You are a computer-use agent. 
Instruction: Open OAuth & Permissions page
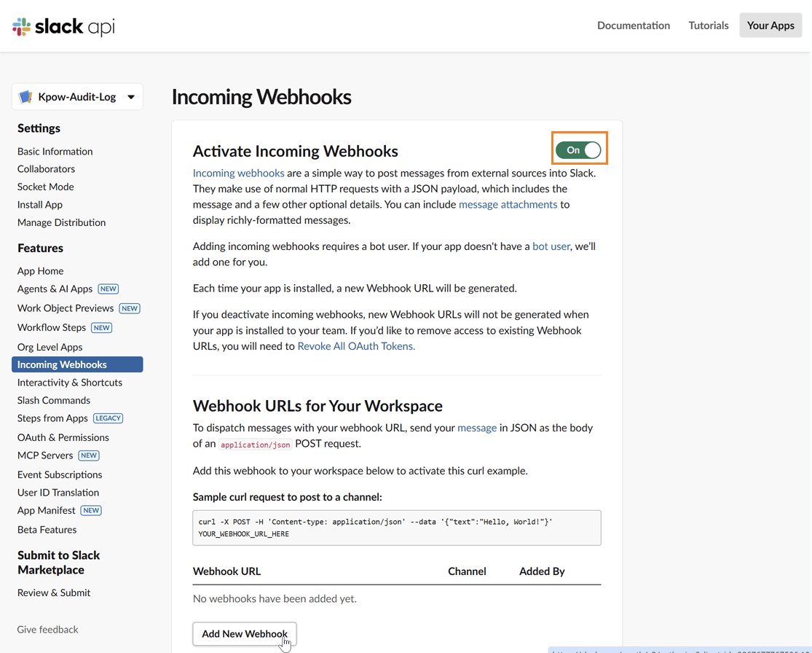(x=63, y=437)
